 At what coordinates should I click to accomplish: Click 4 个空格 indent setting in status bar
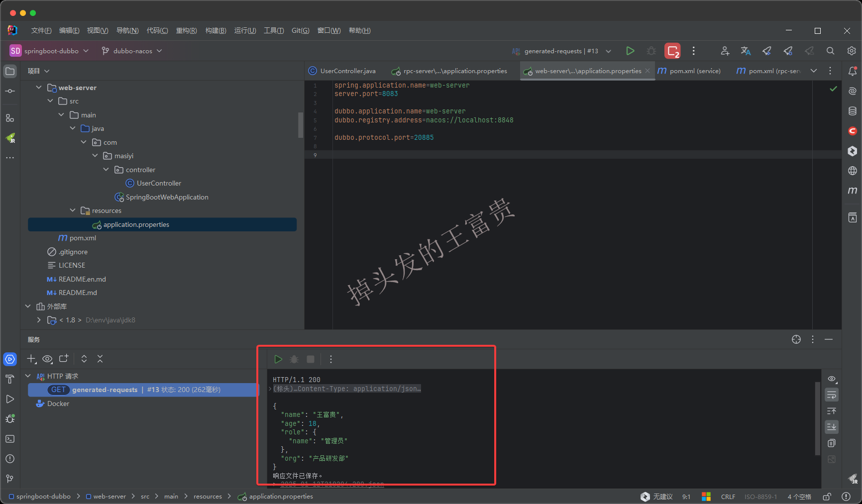[x=799, y=497]
